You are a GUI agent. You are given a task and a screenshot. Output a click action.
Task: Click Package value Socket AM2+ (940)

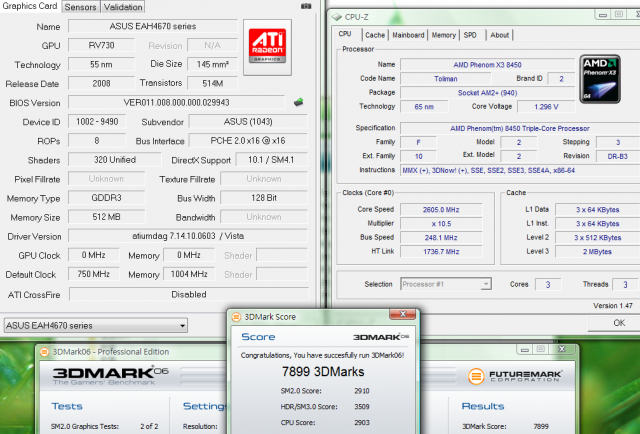(x=487, y=93)
